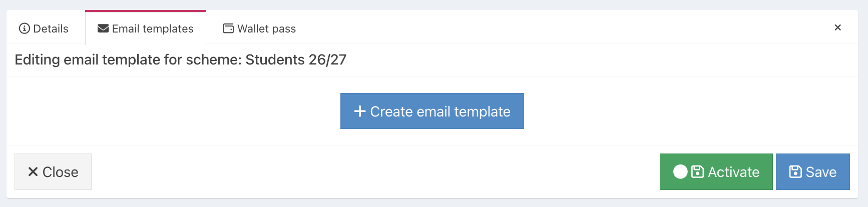This screenshot has height=207, width=868.
Task: Click the floppy disk icon in Save button
Action: pyautogui.click(x=795, y=172)
